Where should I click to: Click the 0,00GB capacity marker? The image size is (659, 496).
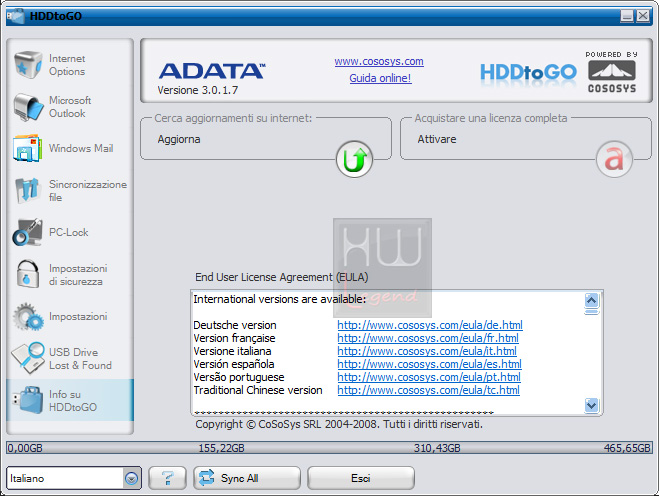click(25, 448)
